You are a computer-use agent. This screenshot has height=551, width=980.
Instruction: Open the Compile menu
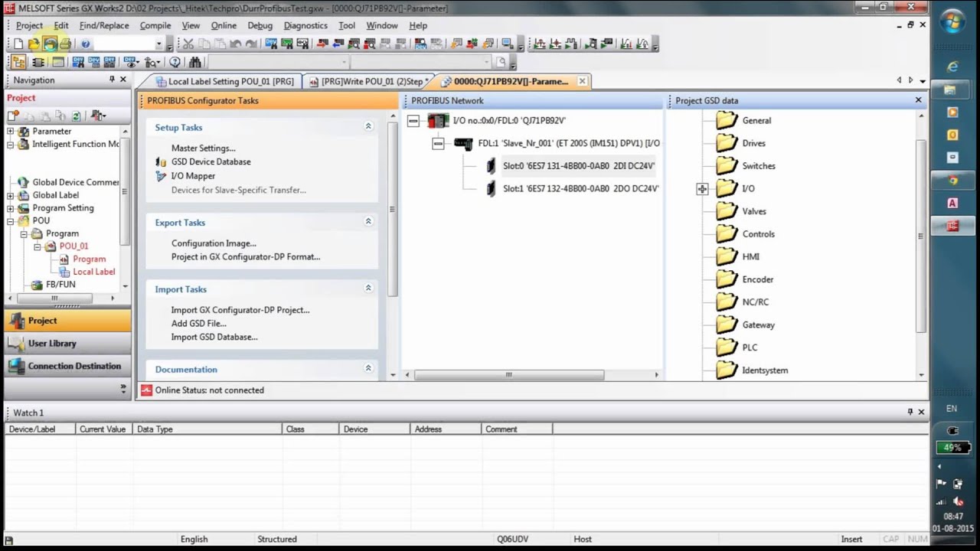(155, 25)
